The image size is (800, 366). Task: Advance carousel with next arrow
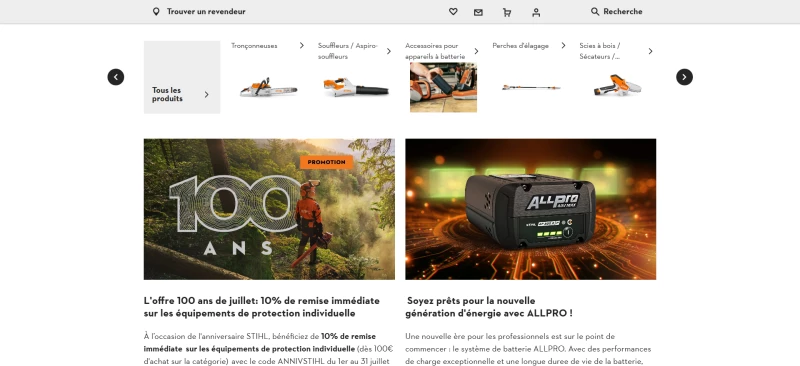684,77
